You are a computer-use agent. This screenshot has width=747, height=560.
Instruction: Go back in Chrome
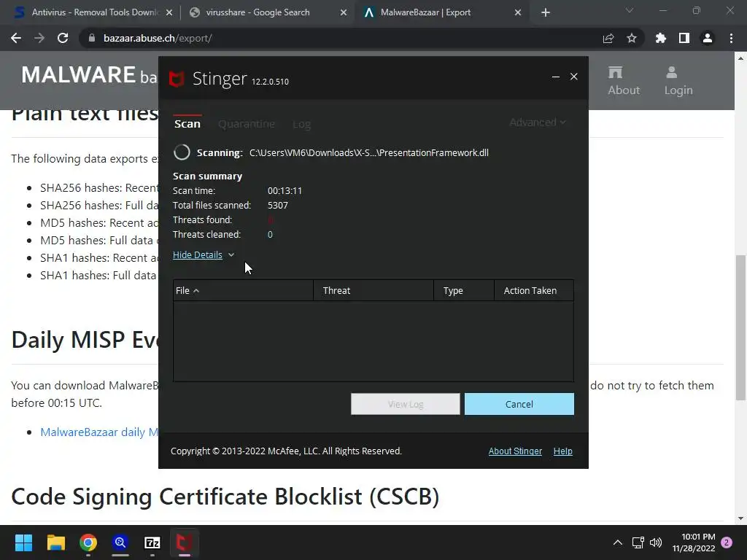[x=16, y=38]
